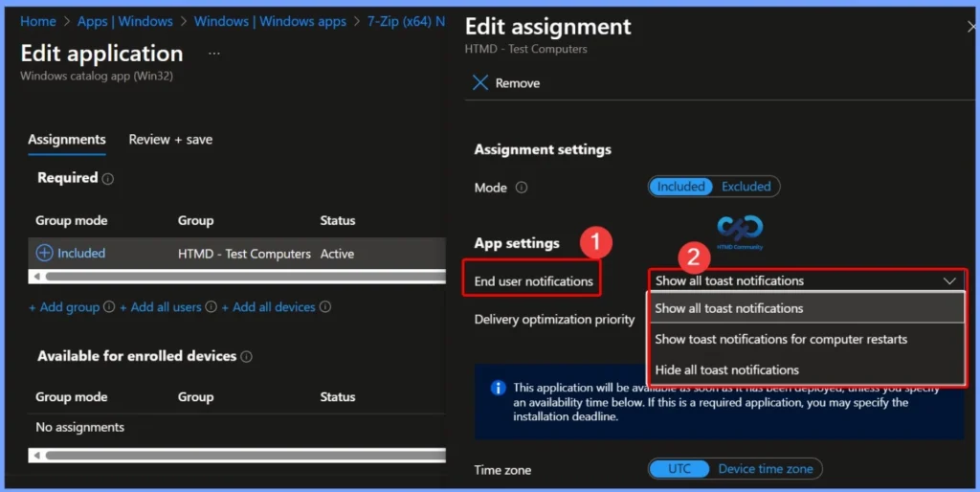Screen dimensions: 980x492
Task: Click the plus icon beside Included
Action: [44, 254]
